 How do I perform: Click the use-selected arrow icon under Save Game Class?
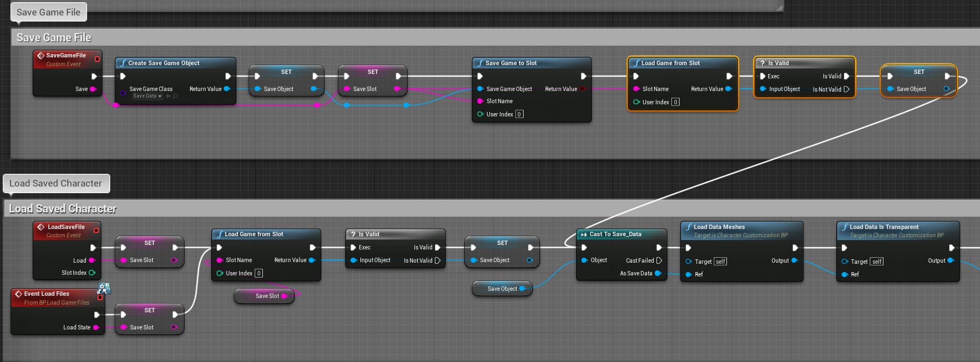pyautogui.click(x=168, y=96)
